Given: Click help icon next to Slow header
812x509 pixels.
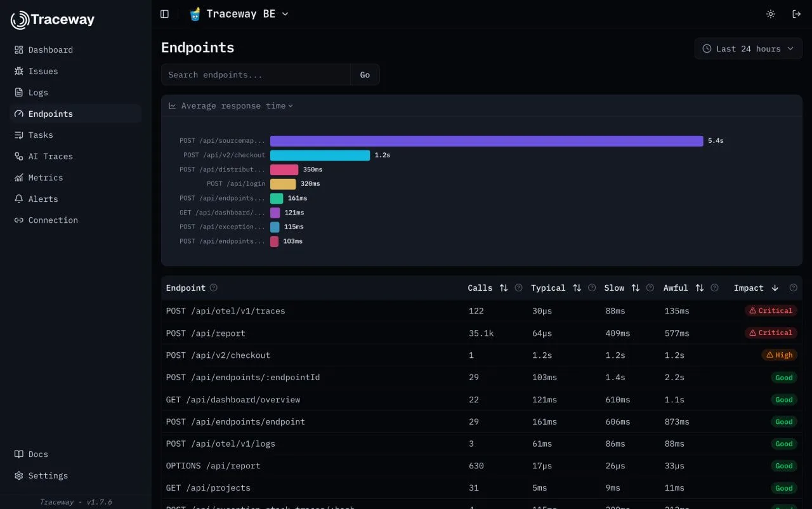Looking at the screenshot, I should click(650, 288).
